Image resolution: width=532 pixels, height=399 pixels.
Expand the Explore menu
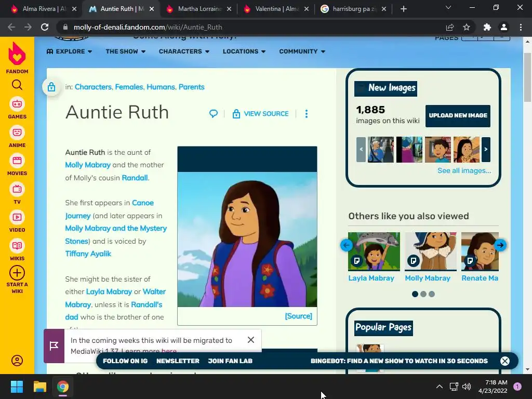point(69,51)
